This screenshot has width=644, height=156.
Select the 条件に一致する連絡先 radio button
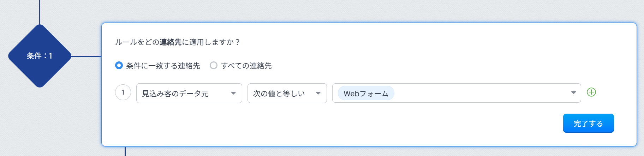pos(119,65)
